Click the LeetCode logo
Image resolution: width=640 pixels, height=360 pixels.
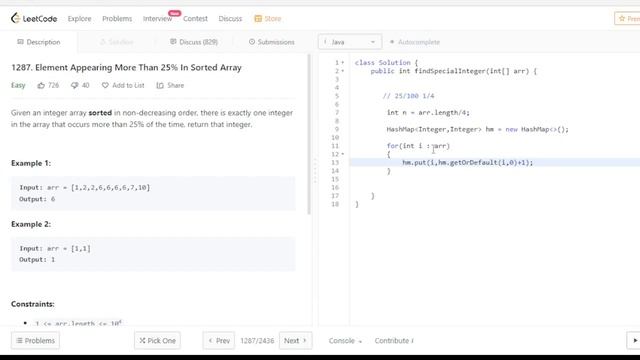tap(34, 18)
